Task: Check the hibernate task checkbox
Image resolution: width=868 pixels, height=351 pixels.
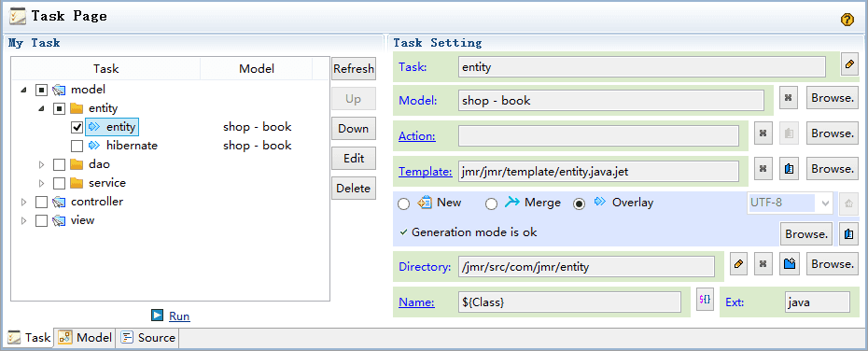Action: pyautogui.click(x=77, y=147)
